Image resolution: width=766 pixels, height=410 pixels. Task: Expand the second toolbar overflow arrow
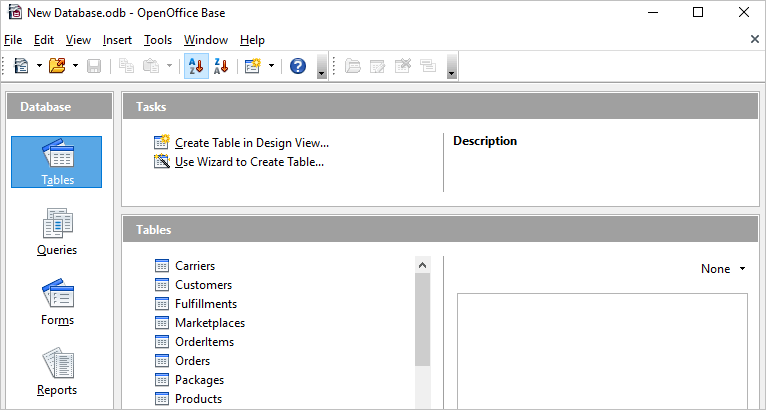click(x=452, y=66)
